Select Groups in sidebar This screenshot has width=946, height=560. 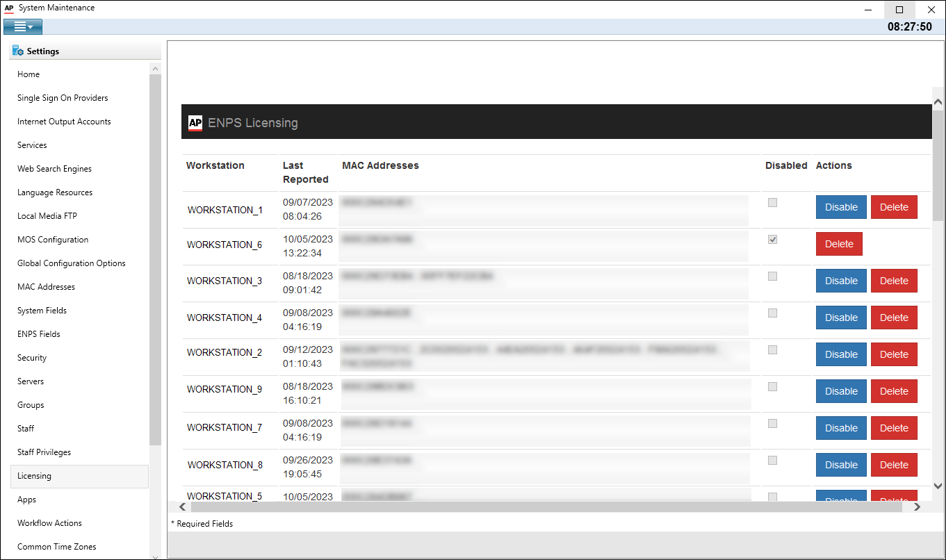31,405
